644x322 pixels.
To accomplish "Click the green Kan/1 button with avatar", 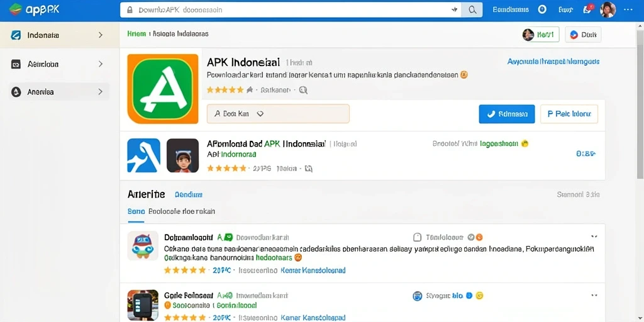I will pyautogui.click(x=540, y=35).
